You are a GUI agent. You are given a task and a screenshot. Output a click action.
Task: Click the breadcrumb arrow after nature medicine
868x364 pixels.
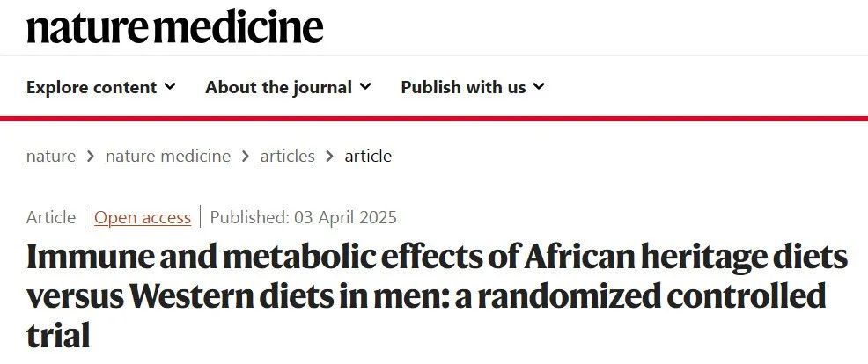point(246,157)
